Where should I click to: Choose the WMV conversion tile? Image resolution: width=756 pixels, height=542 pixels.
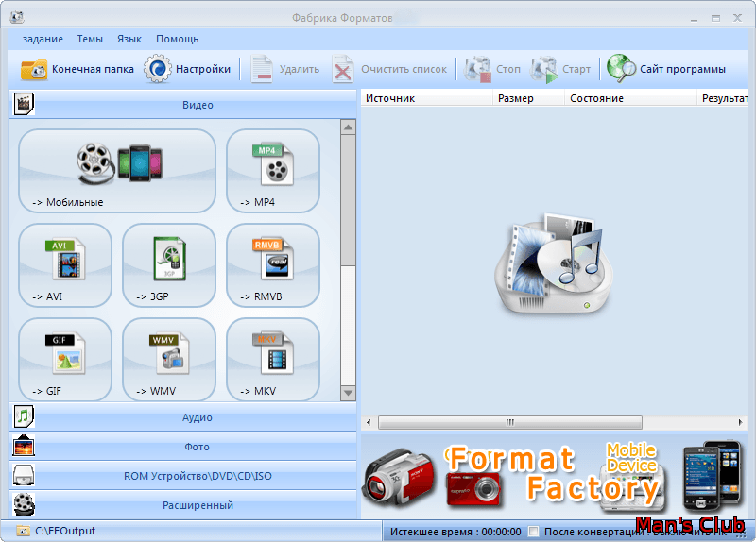[x=169, y=360]
